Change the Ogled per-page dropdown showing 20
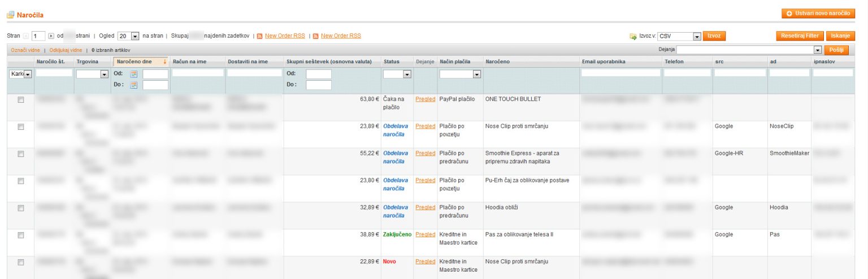Image resolution: width=868 pixels, height=279 pixels. coord(128,36)
